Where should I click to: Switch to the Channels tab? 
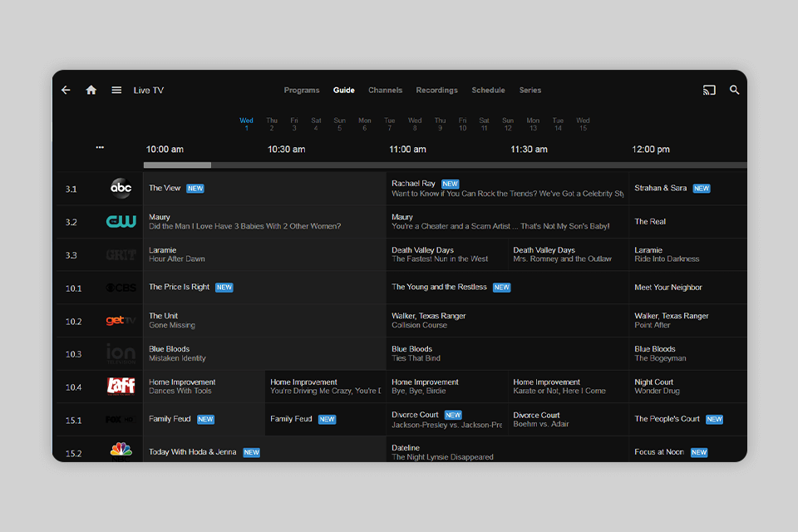pos(385,90)
